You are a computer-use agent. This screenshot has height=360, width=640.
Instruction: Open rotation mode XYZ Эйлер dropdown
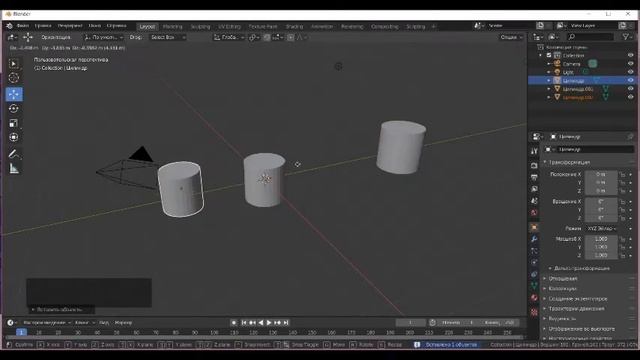[602, 229]
